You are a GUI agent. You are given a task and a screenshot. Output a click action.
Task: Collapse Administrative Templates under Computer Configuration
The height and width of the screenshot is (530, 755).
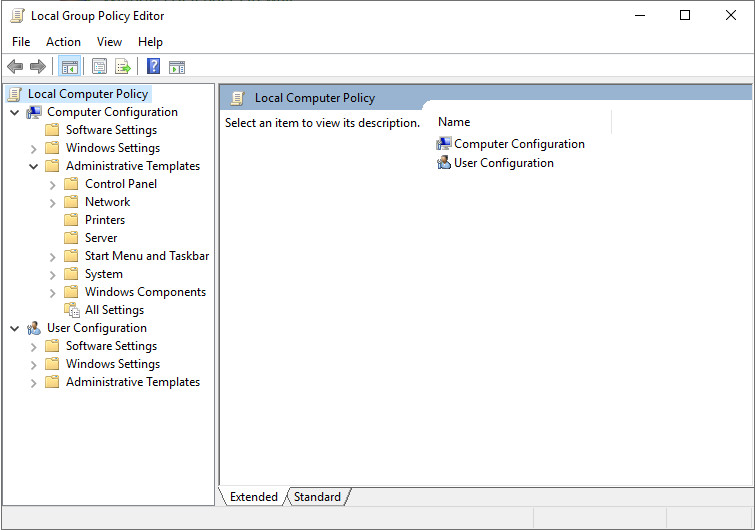(x=34, y=166)
